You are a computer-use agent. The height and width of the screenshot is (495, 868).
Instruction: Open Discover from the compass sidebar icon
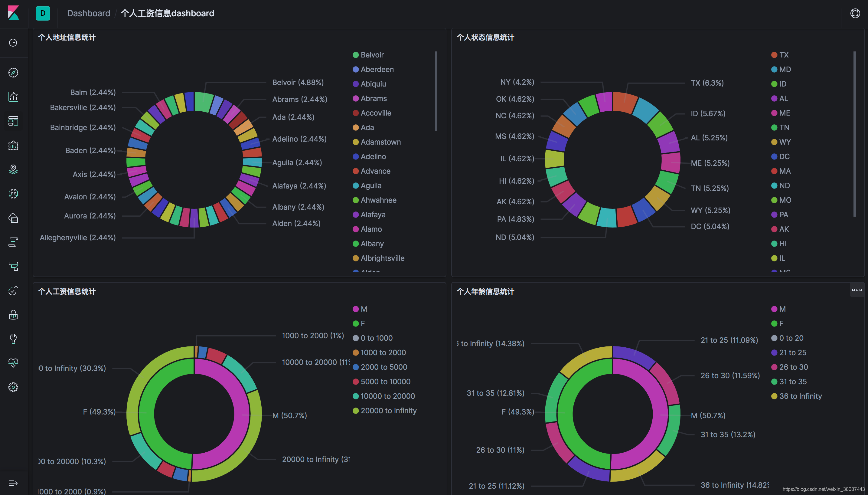[13, 72]
